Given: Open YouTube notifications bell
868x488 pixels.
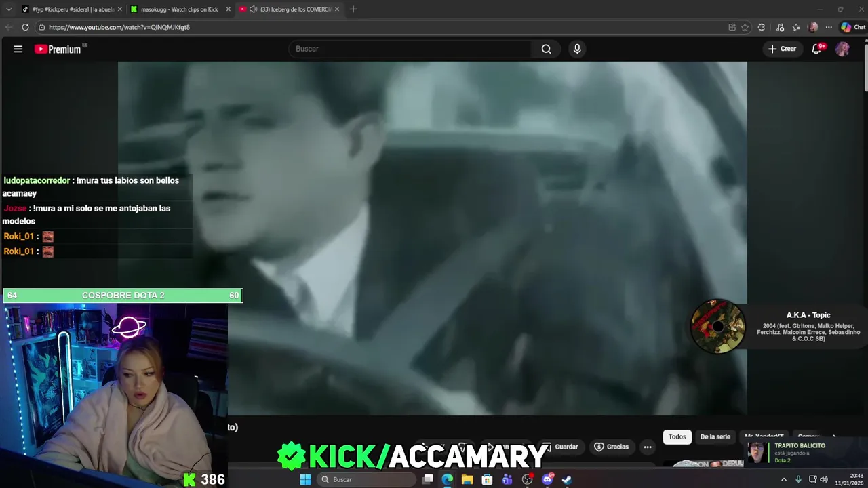Looking at the screenshot, I should [x=817, y=49].
